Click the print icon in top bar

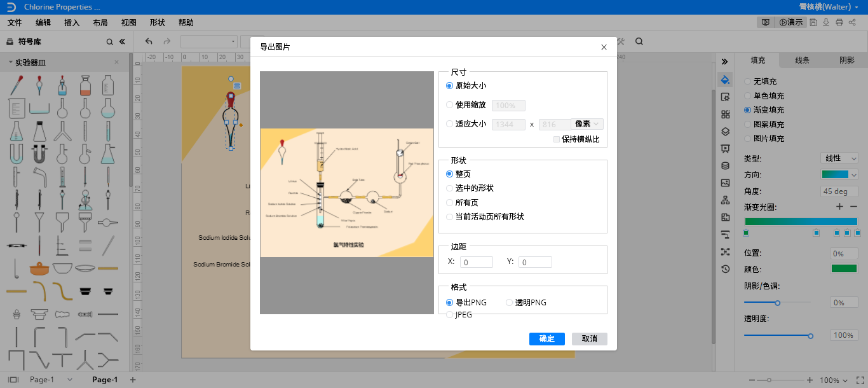pos(839,22)
